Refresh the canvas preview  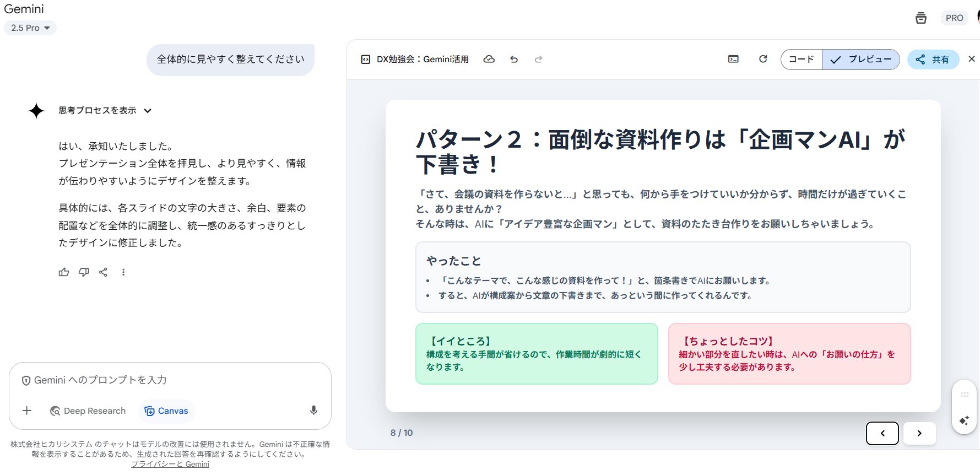point(763,59)
